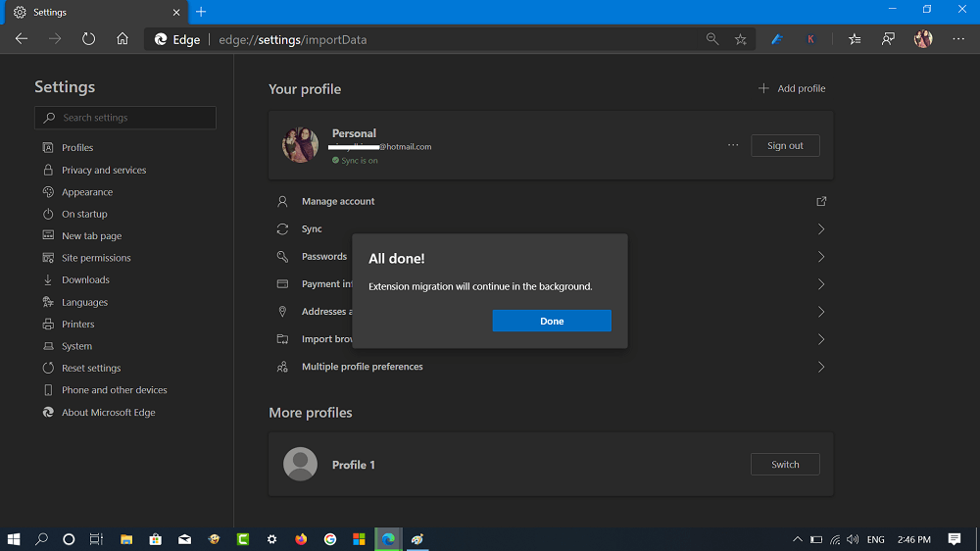The height and width of the screenshot is (551, 980).
Task: Focus the Search settings field
Action: (125, 118)
